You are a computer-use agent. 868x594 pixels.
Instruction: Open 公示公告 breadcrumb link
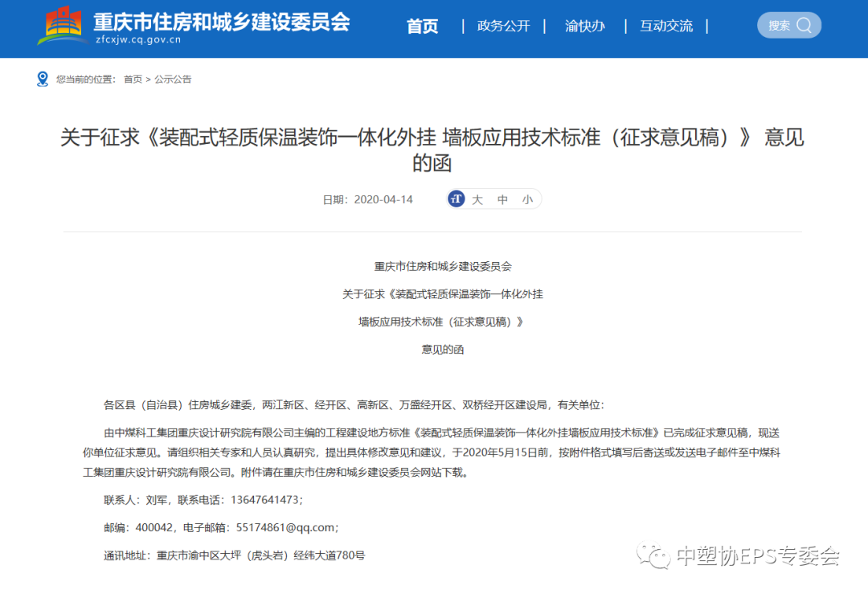point(173,80)
